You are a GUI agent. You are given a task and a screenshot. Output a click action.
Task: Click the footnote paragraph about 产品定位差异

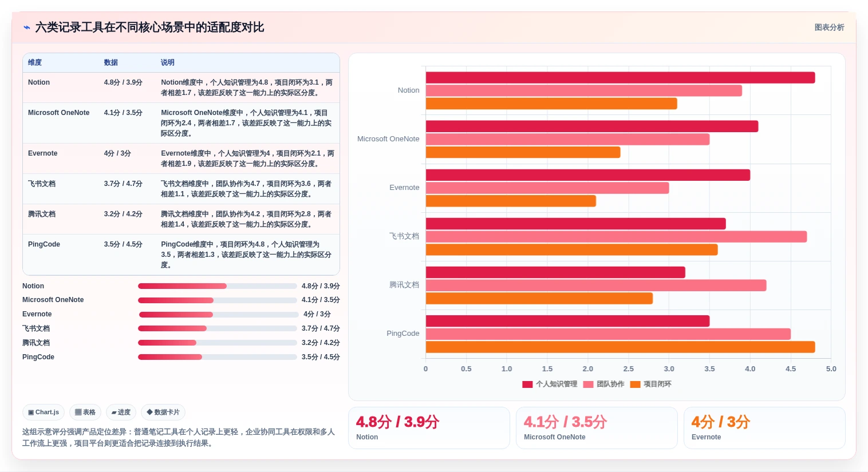click(x=179, y=438)
